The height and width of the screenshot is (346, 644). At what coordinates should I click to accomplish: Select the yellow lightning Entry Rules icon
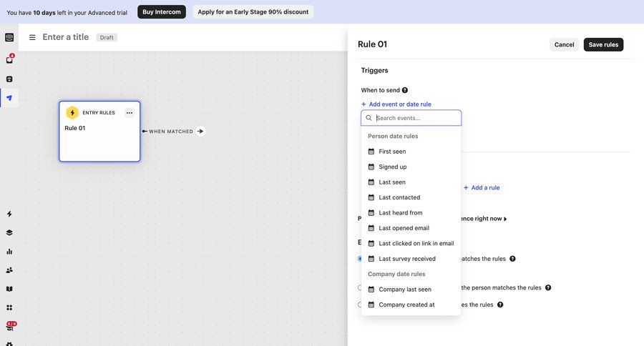[72, 112]
